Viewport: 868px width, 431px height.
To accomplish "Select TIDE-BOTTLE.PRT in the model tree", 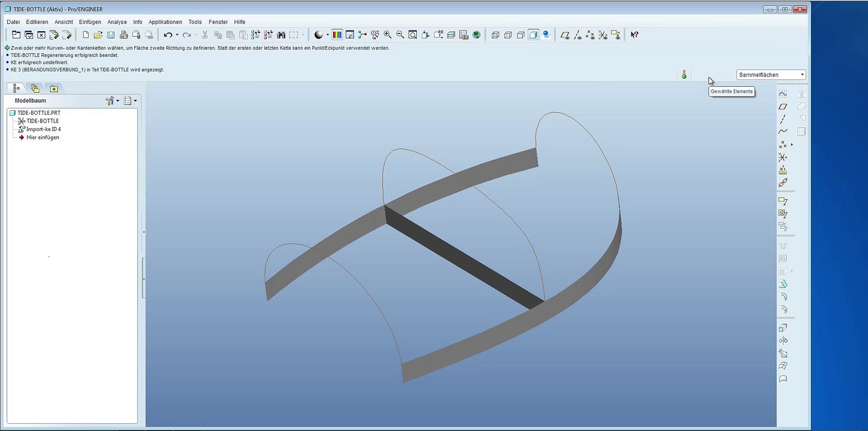I will click(x=34, y=113).
